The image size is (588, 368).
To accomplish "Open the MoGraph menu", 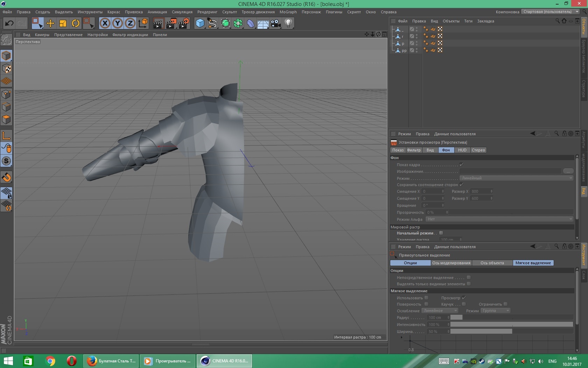I will click(288, 12).
